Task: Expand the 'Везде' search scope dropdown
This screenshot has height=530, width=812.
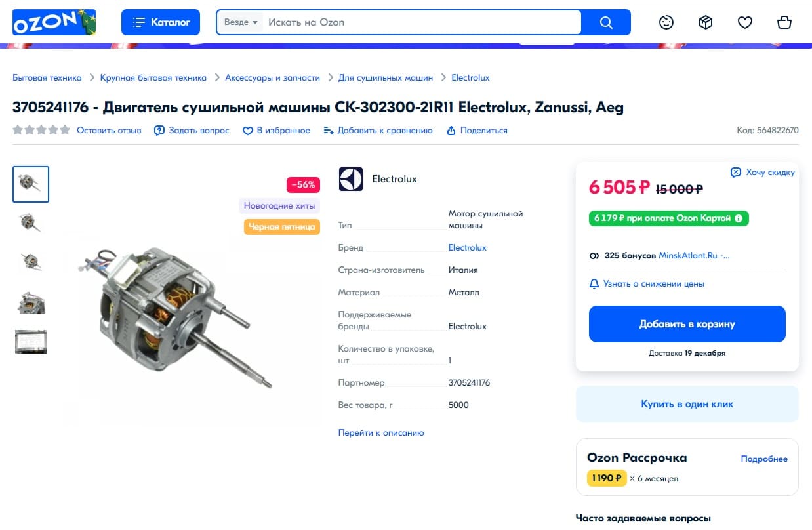Action: [241, 22]
